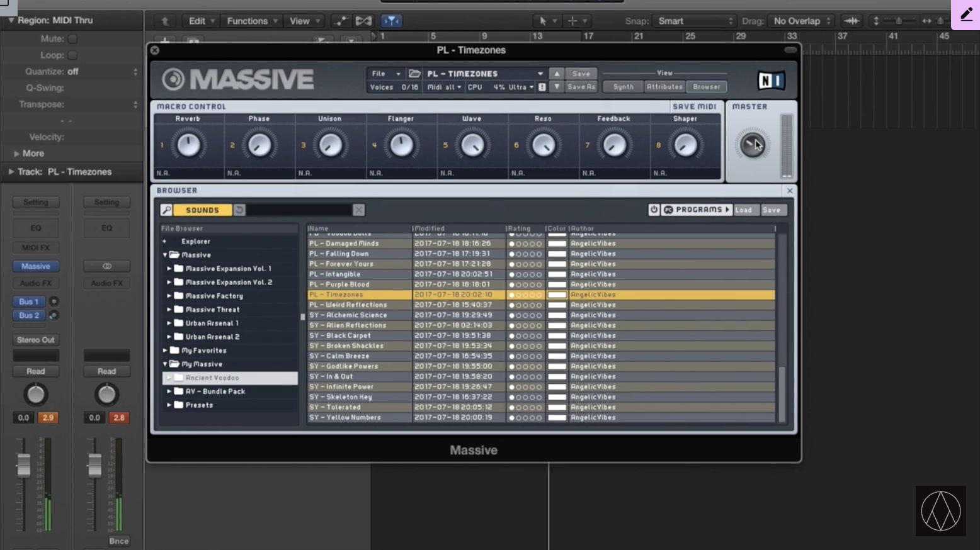Click the Load button in Browser
This screenshot has height=550, width=980.
743,210
